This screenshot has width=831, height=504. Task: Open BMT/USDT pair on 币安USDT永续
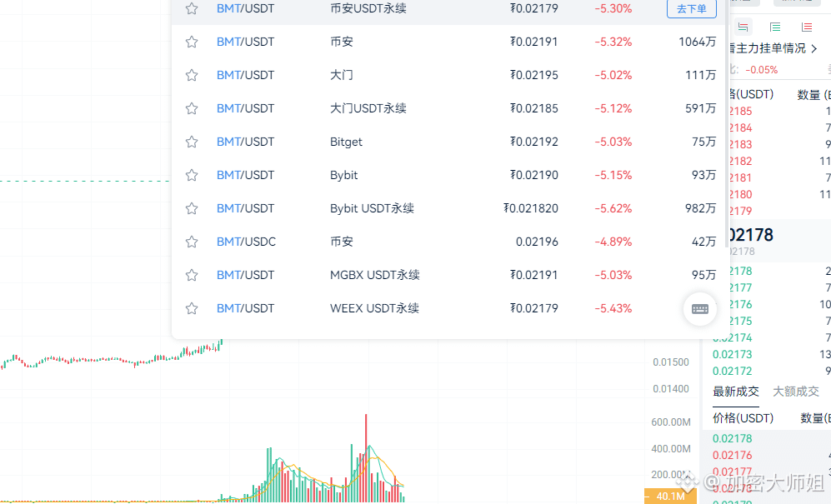pyautogui.click(x=245, y=8)
